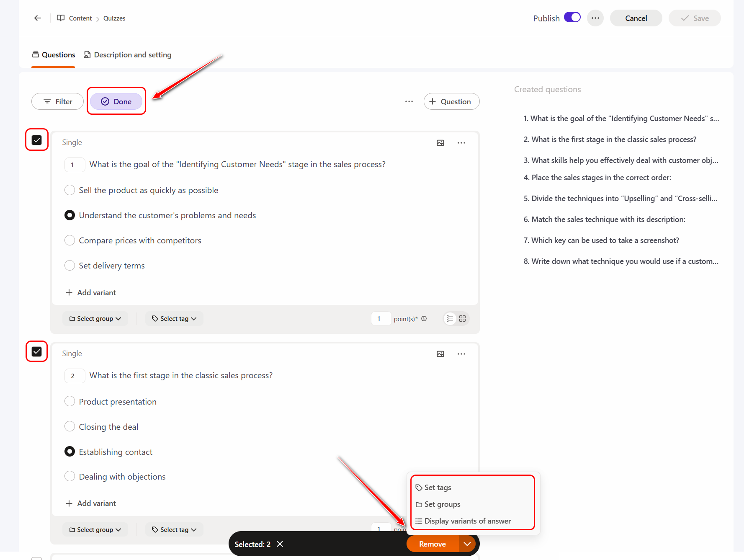Click the Remove button
Image resolution: width=744 pixels, height=560 pixels.
(432, 544)
